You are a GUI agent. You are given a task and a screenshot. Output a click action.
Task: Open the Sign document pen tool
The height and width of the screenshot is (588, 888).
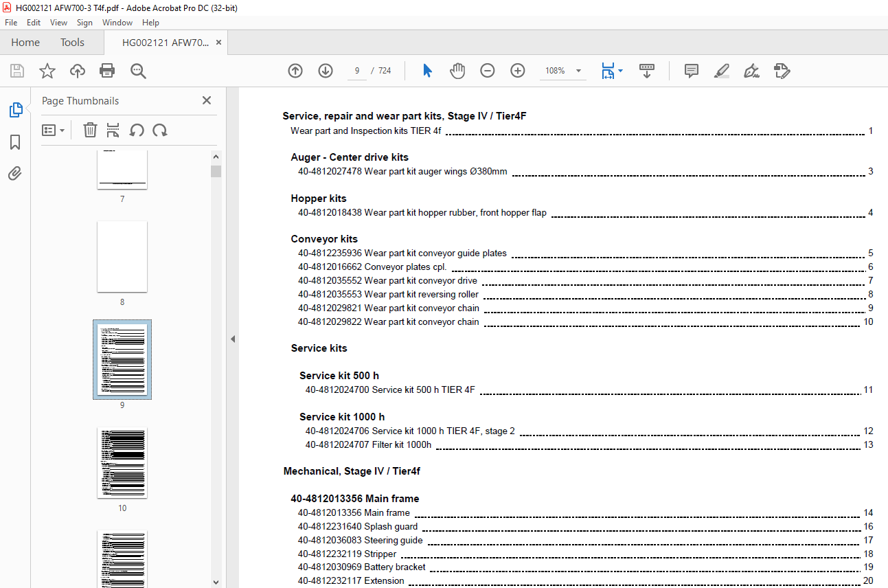pyautogui.click(x=751, y=71)
